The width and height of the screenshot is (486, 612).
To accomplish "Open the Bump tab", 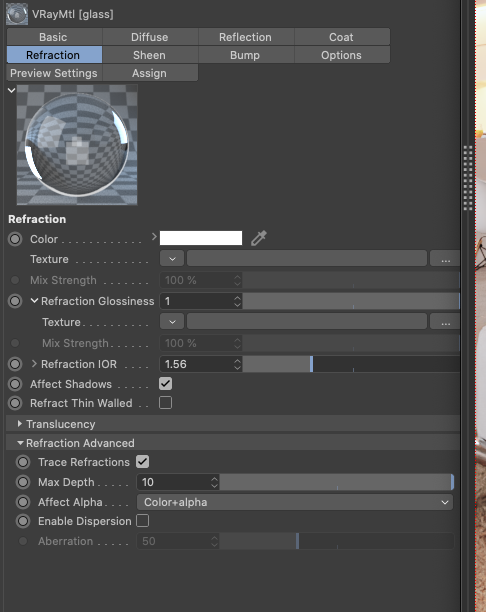I will pyautogui.click(x=246, y=55).
